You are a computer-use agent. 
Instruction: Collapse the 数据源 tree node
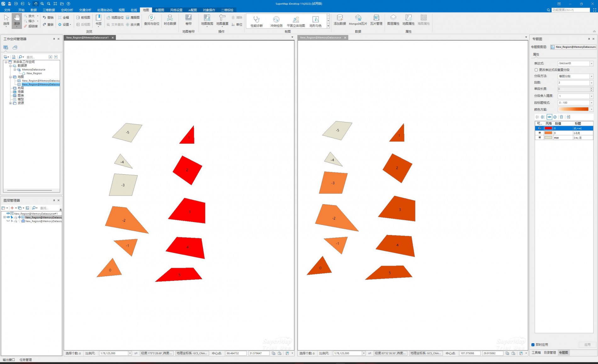point(10,66)
